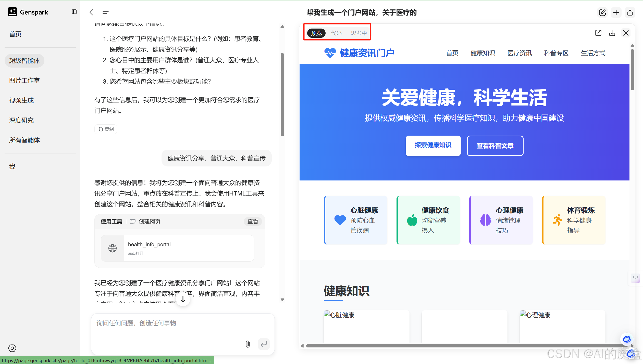Click the preview horizontal scrollbar
The image size is (643, 364).
pos(464,346)
